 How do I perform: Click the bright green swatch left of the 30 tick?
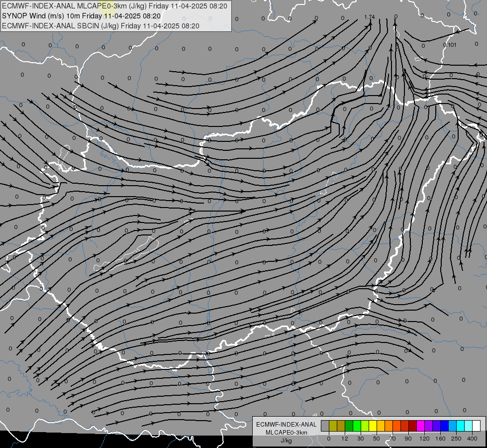pyautogui.click(x=357, y=426)
